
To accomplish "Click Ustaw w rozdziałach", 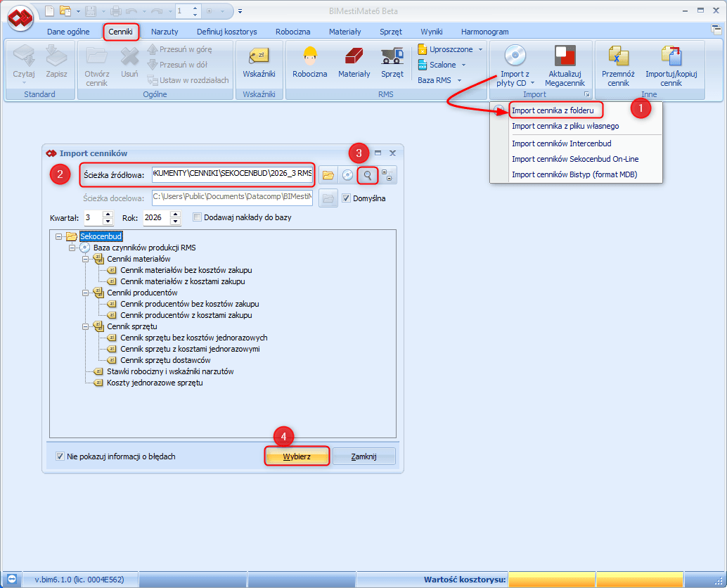I will tap(188, 80).
